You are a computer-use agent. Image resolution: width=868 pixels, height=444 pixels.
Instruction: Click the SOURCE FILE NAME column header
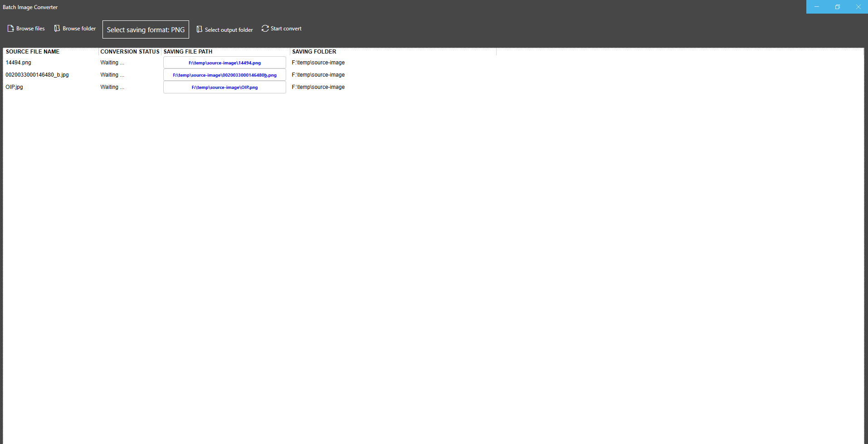(x=33, y=51)
